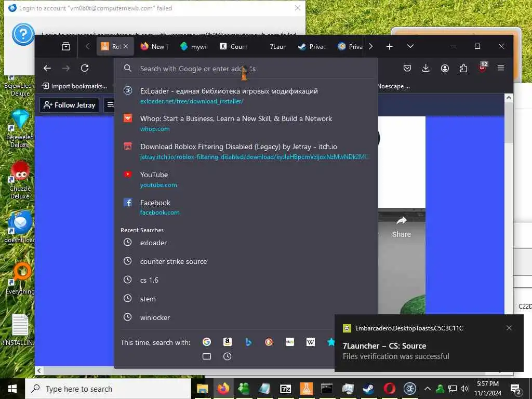Screen dimensions: 532x399
Task: Select recent search 'exloader'
Action: [x=246, y=243]
